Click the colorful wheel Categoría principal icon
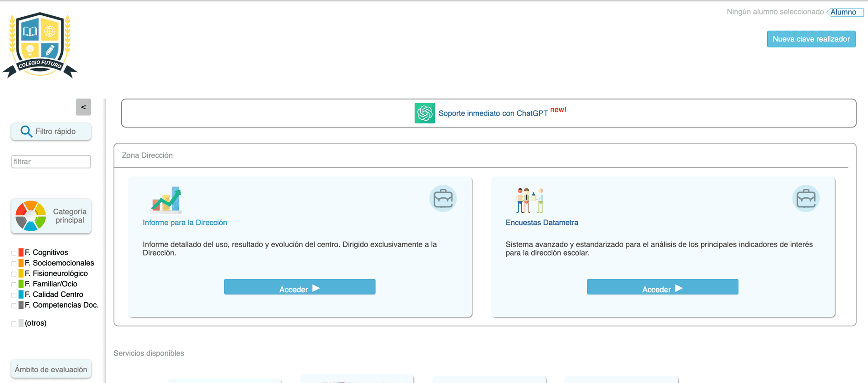The width and height of the screenshot is (868, 383). pyautogui.click(x=30, y=216)
